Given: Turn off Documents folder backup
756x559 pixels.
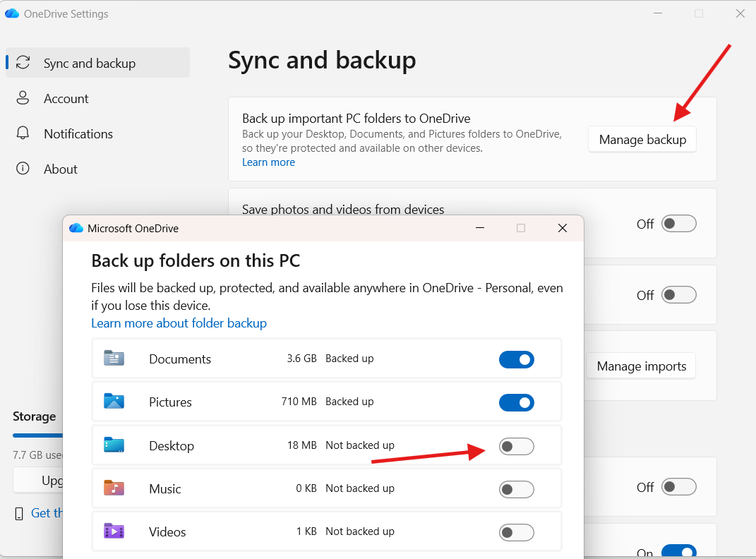Looking at the screenshot, I should 516,359.
